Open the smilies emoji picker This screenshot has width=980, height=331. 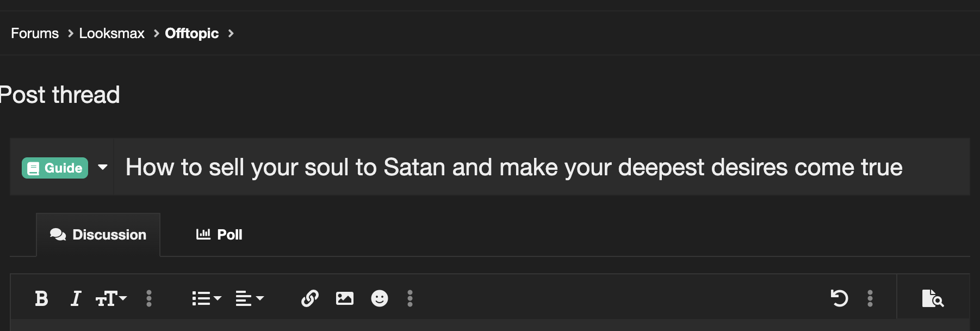[x=380, y=298]
